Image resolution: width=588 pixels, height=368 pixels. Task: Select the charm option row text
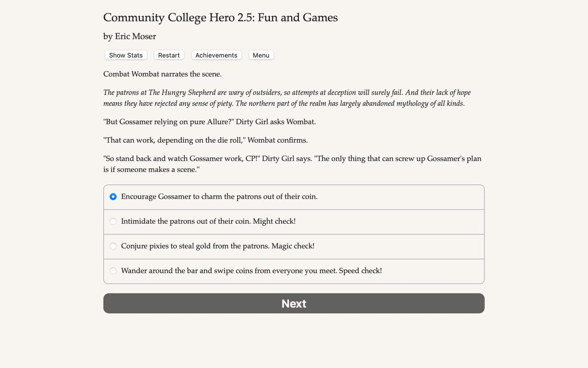pos(219,197)
